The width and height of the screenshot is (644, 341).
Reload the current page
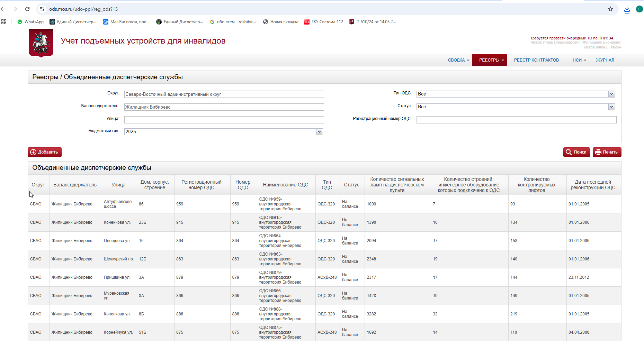(27, 9)
